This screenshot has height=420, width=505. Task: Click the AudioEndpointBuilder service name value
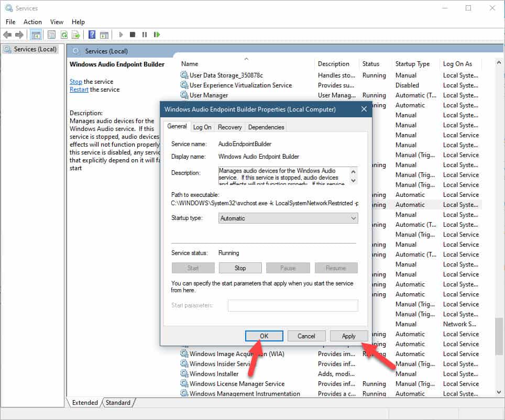[x=245, y=144]
